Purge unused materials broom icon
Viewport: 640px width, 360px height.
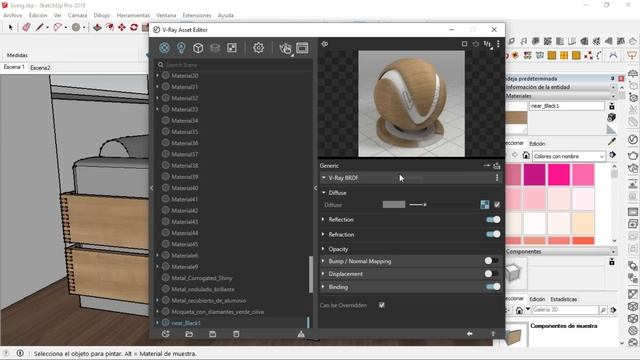301,334
